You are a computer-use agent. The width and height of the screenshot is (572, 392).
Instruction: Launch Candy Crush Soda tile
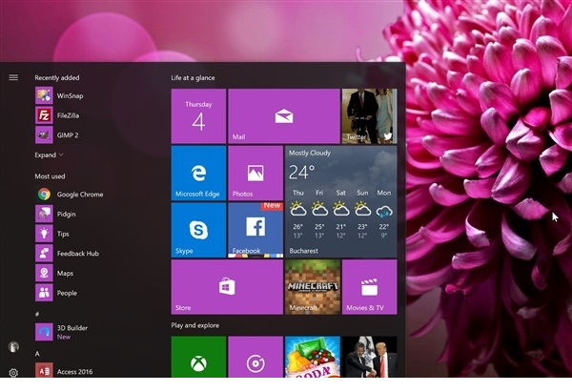coord(313,357)
